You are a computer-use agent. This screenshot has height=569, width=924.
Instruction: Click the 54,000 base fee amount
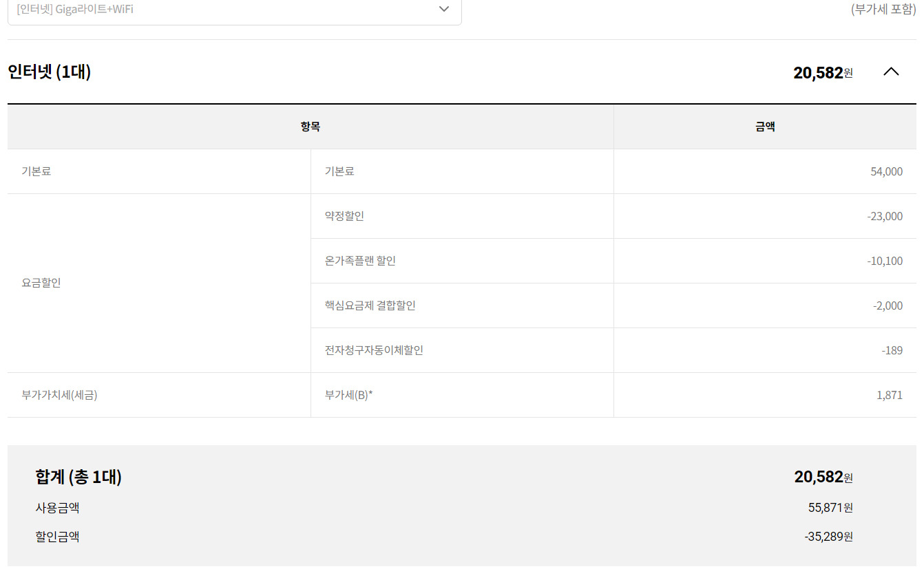pyautogui.click(x=886, y=171)
